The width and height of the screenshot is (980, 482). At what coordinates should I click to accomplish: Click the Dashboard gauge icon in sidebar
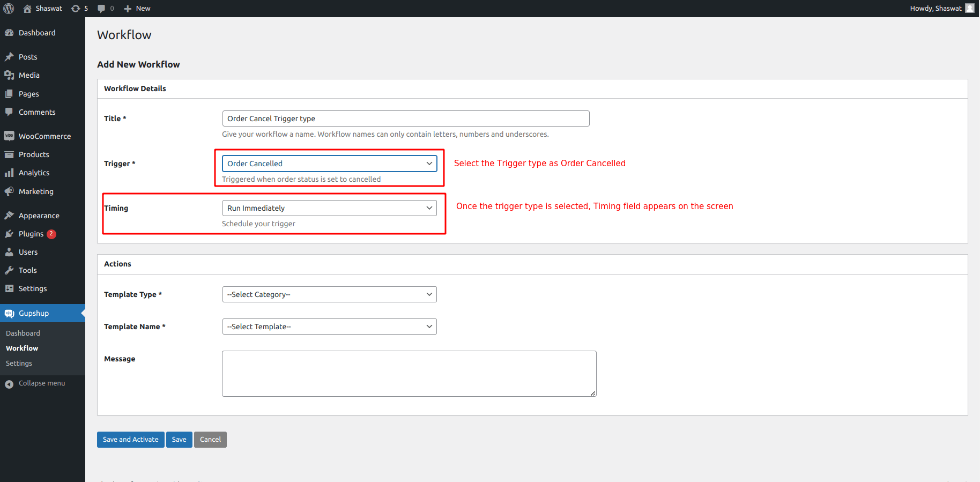(x=9, y=33)
